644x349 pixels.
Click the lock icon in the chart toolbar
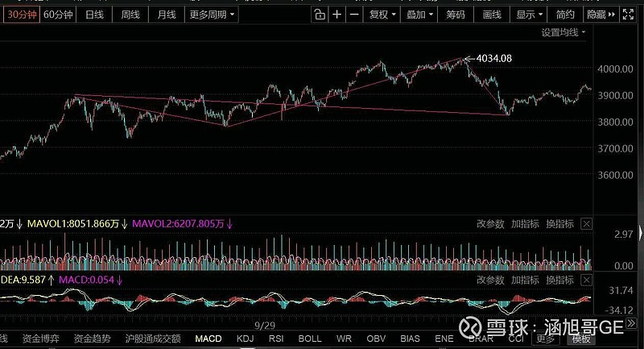(x=320, y=15)
